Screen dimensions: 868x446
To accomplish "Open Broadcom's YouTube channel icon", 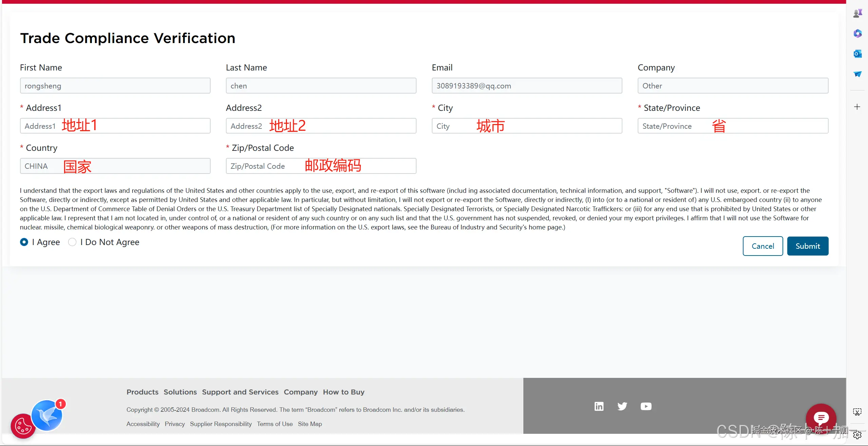I will (x=646, y=406).
